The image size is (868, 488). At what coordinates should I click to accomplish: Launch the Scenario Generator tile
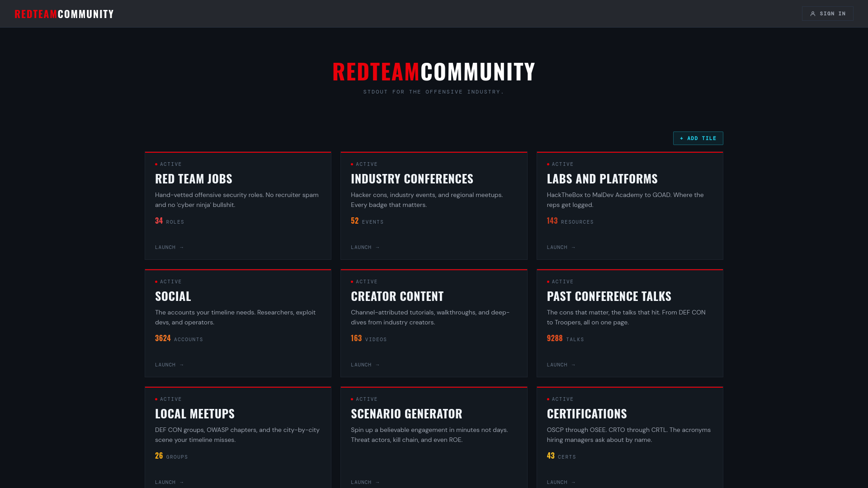click(x=365, y=483)
